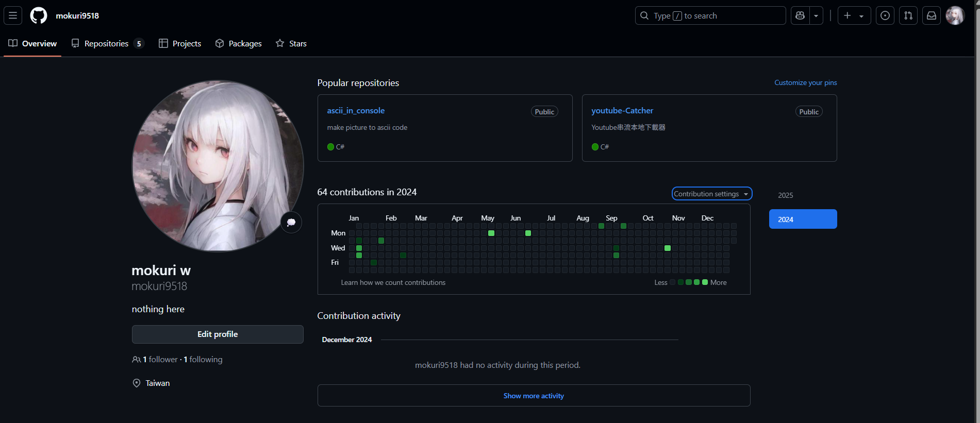This screenshot has width=980, height=423.
Task: Open the issues icon in header
Action: pos(885,15)
